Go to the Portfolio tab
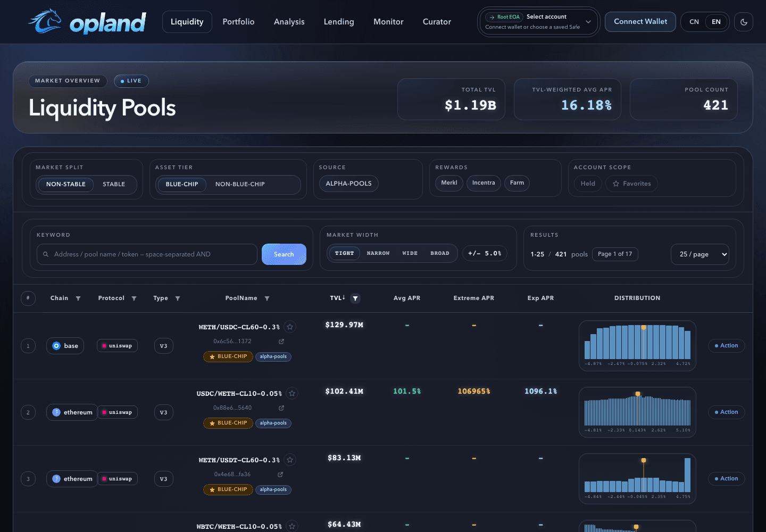 (x=238, y=22)
